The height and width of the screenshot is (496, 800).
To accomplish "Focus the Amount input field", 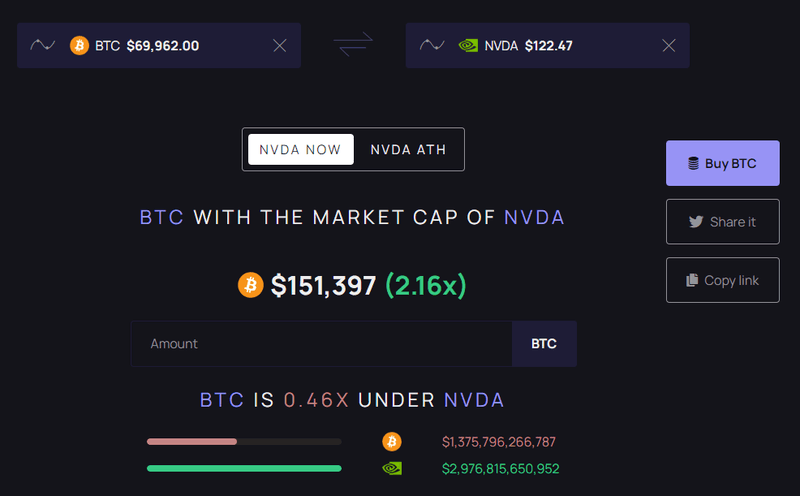I will click(320, 344).
